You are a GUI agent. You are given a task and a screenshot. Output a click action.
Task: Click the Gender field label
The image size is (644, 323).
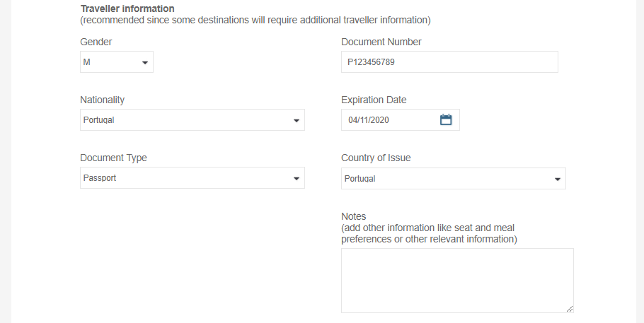click(96, 42)
